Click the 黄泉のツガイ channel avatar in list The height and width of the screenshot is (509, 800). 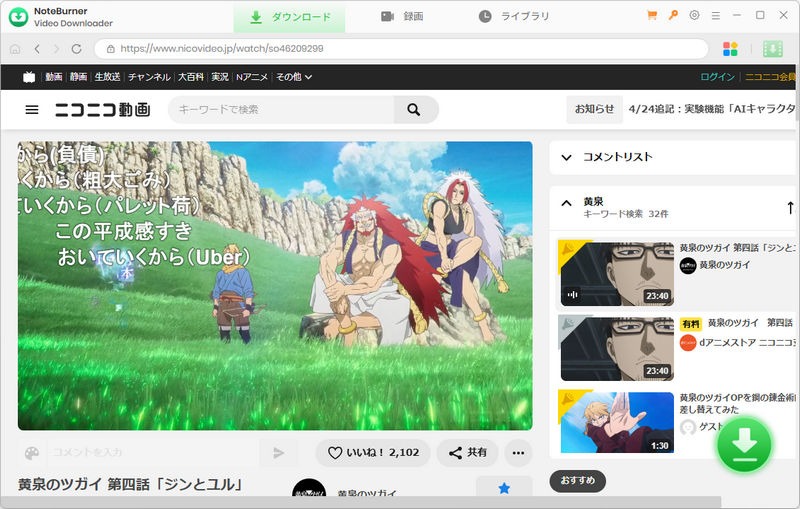[688, 265]
